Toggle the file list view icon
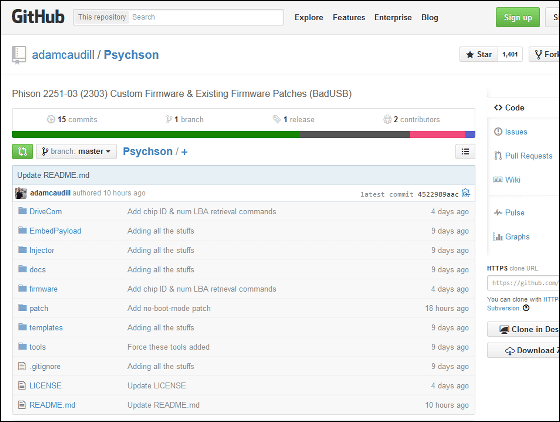 tap(465, 151)
